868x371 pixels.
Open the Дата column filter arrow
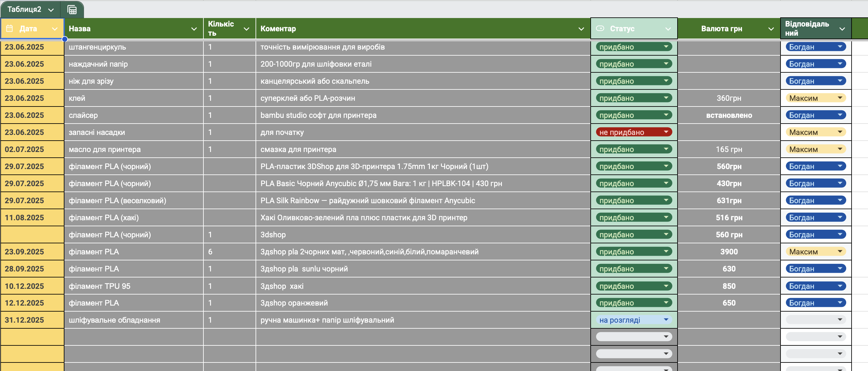click(55, 29)
